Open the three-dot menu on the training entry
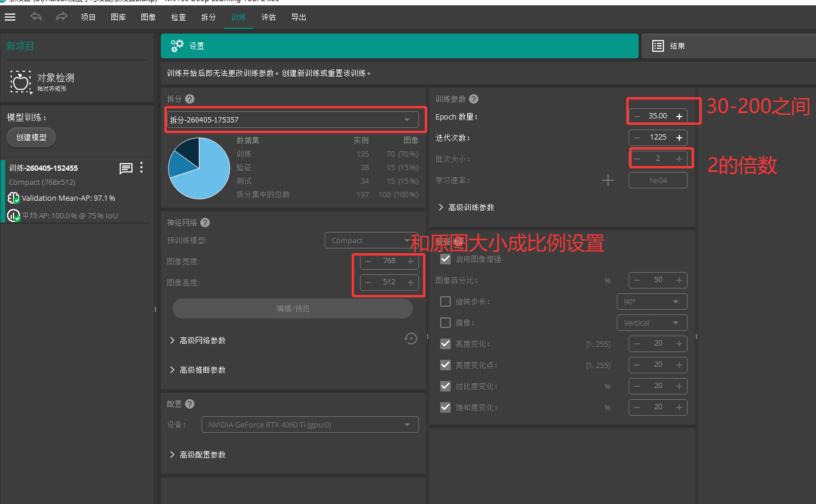Screen dimensions: 816x504 point(141,168)
